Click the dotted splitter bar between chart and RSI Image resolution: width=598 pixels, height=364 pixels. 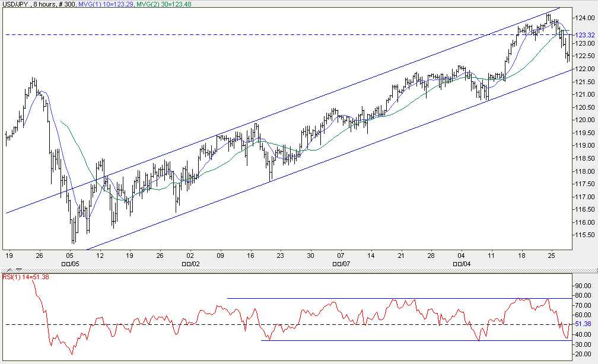pyautogui.click(x=299, y=270)
